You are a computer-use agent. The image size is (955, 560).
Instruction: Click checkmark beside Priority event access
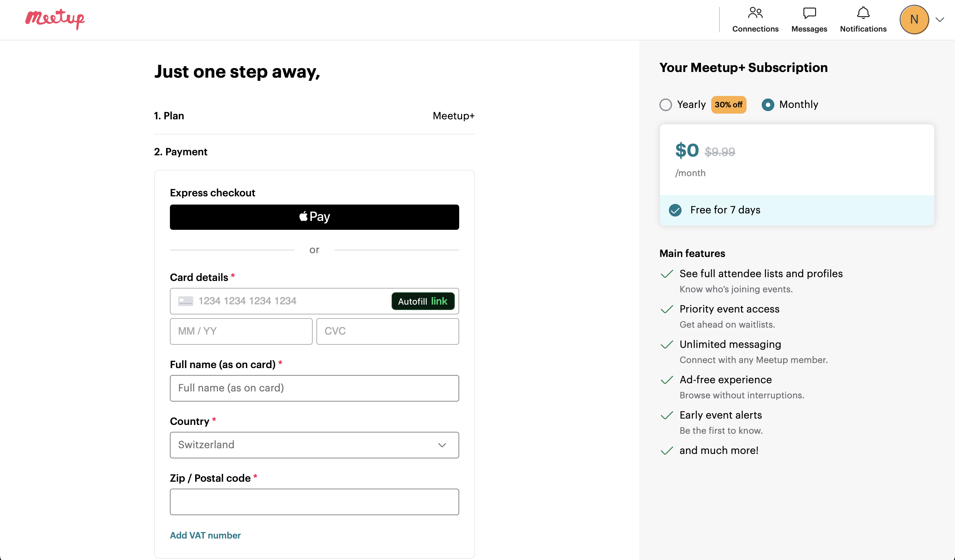coord(667,309)
